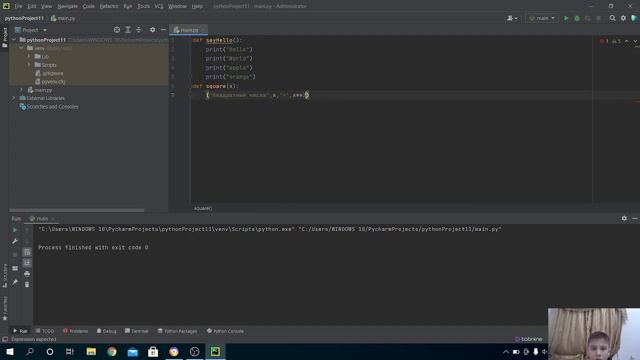Toggle the Project side tool stripe

click(4, 38)
